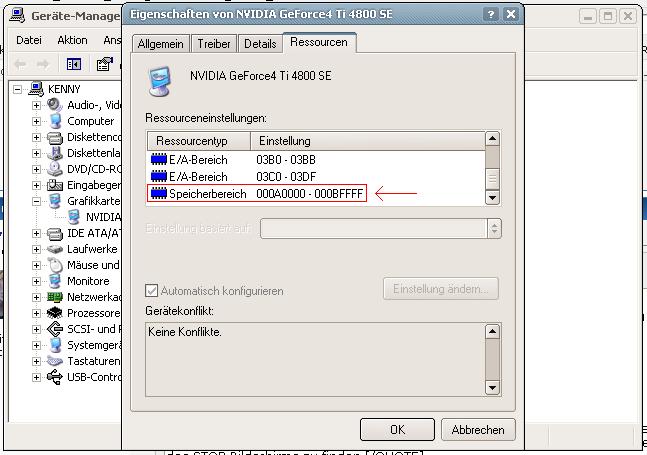This screenshot has width=647, height=455.
Task: Open the Datei menu
Action: [29, 40]
